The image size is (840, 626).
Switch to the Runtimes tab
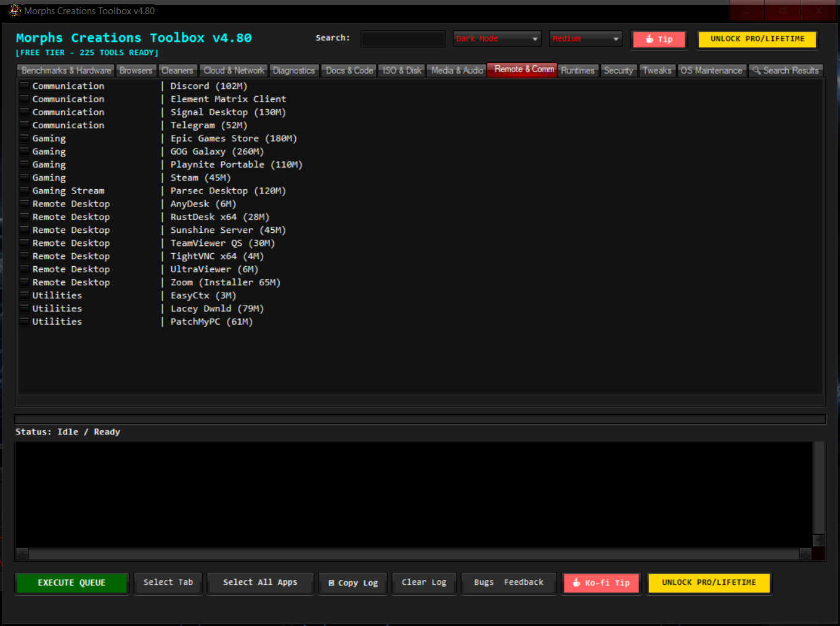pos(578,71)
